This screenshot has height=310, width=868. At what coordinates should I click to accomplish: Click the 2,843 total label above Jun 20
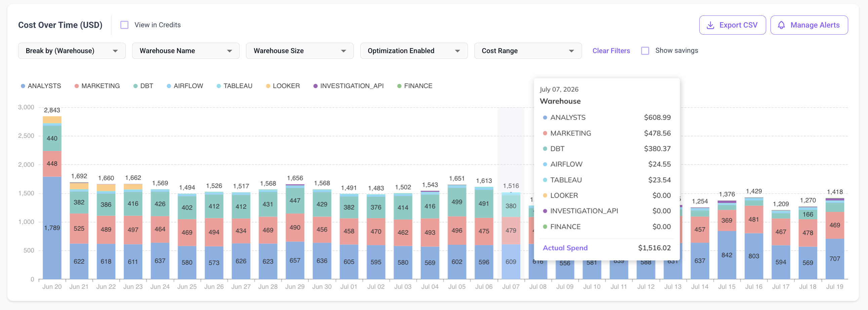click(52, 111)
